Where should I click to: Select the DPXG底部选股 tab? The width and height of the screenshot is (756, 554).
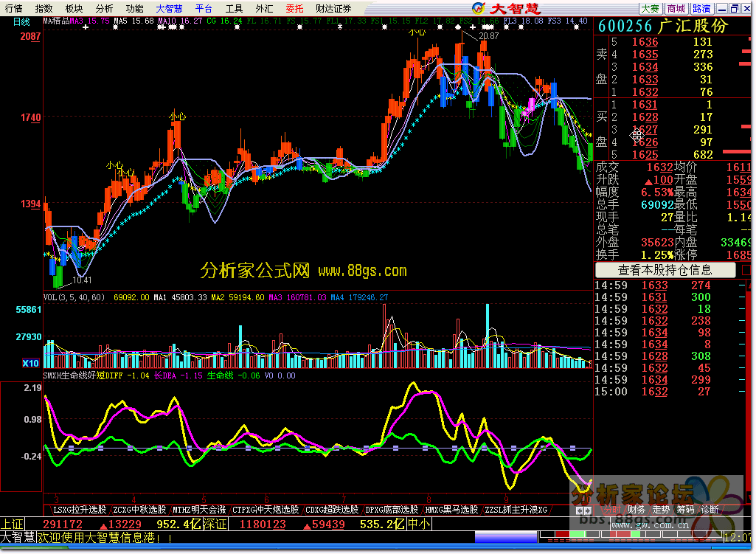tap(392, 510)
